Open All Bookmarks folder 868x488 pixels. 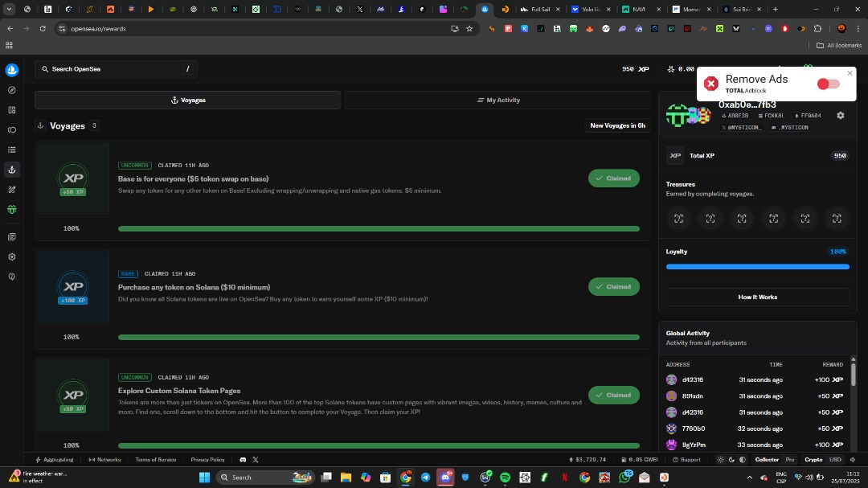point(838,45)
